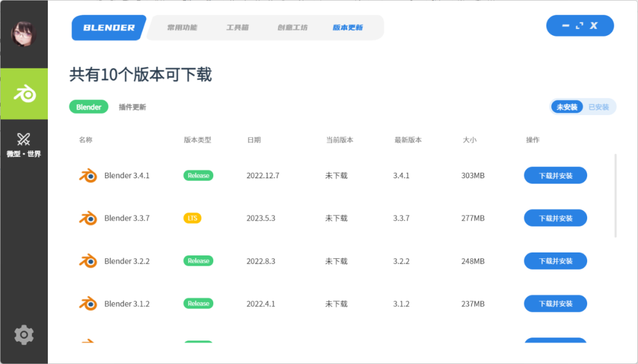The height and width of the screenshot is (364, 638).
Task: Click the 大小 column header
Action: pos(470,140)
